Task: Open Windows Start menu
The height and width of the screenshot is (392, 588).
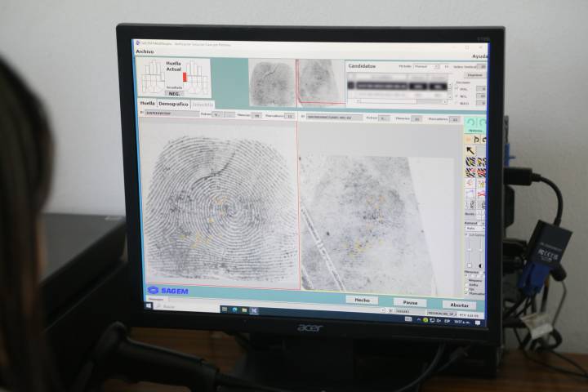Action: 149,306
